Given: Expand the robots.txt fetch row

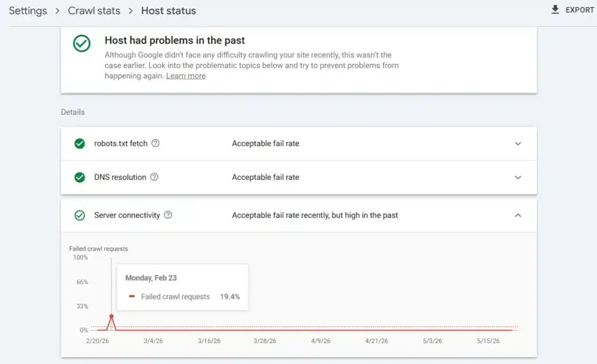Looking at the screenshot, I should coord(518,144).
